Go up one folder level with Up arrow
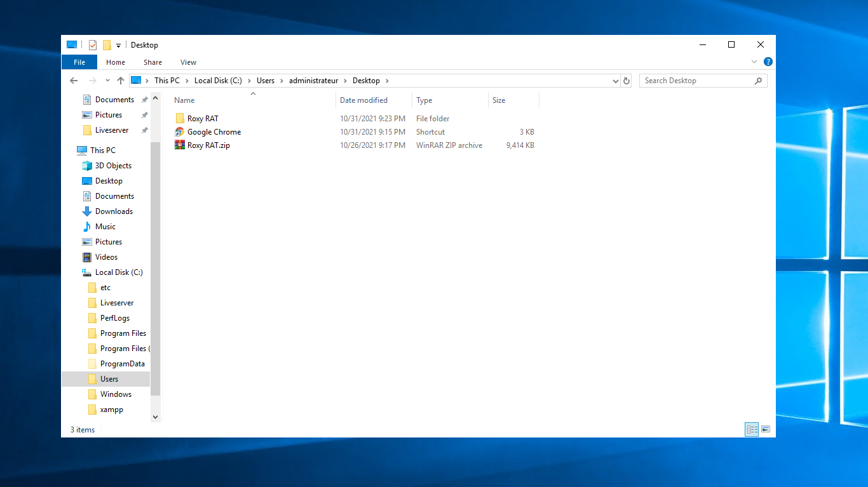Viewport: 868px width, 487px height. [x=121, y=81]
